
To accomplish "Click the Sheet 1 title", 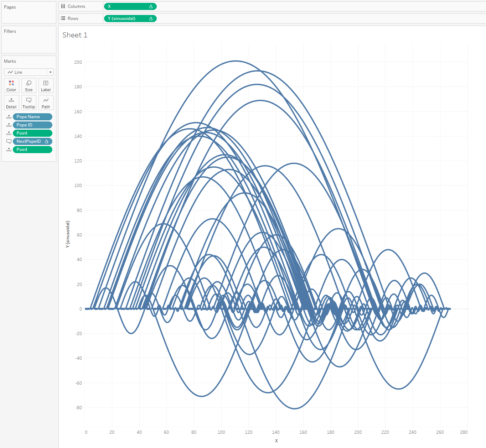I will tap(75, 35).
